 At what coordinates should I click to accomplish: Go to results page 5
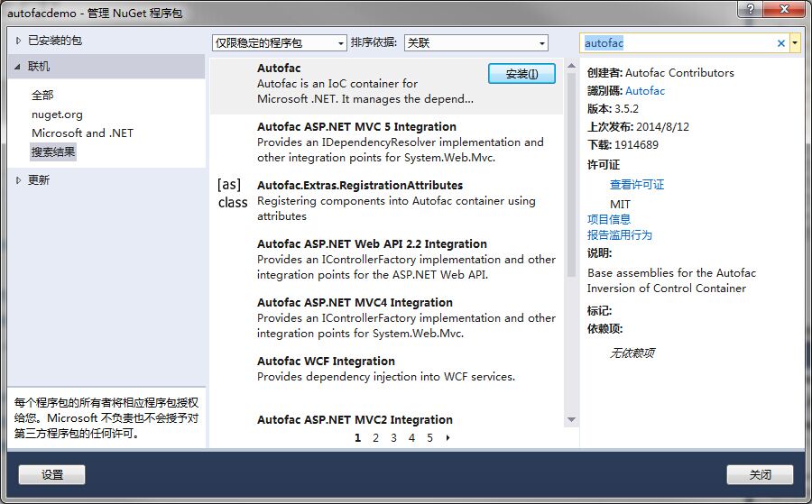pos(429,438)
